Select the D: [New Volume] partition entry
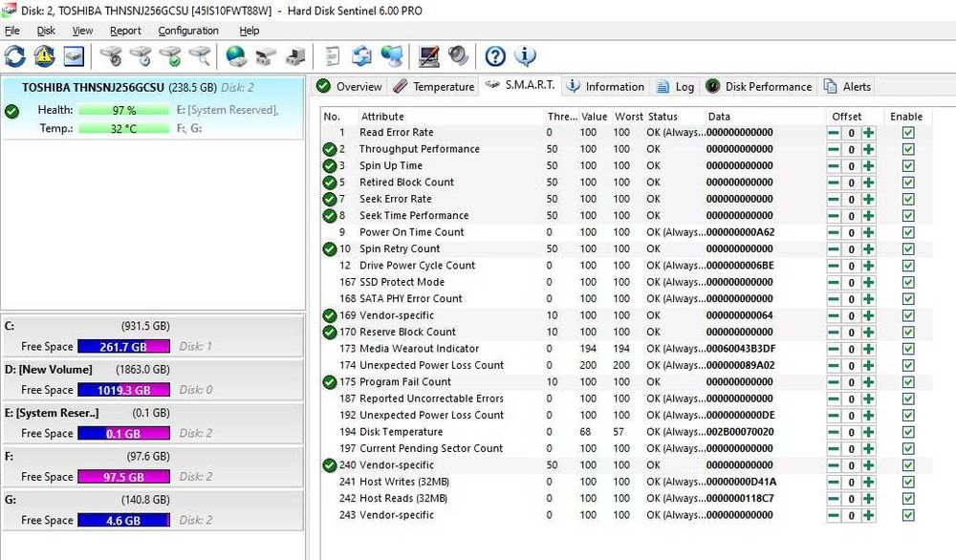This screenshot has height=560, width=956. pos(152,379)
